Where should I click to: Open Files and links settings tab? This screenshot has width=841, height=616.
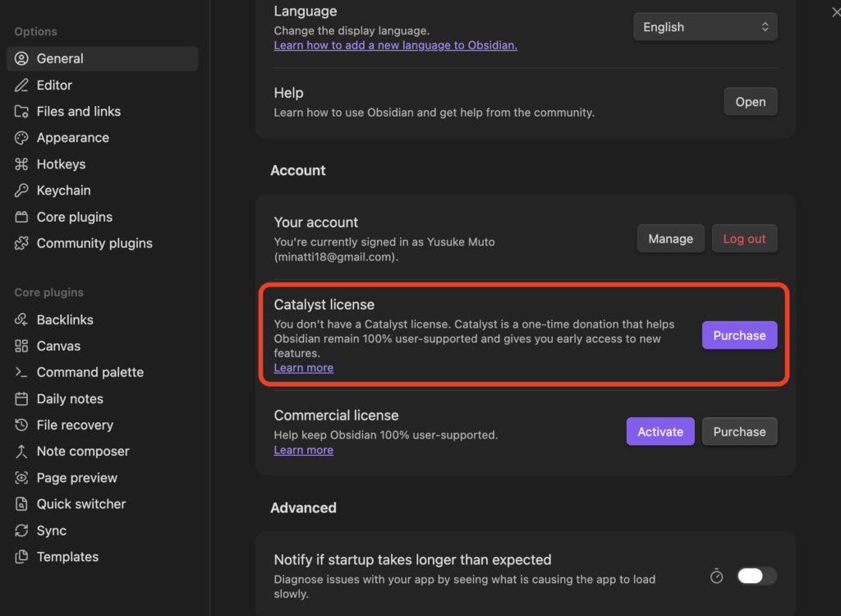pos(78,112)
